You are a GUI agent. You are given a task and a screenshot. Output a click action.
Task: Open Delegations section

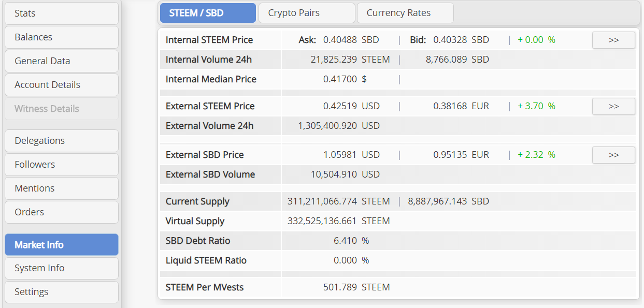point(62,141)
